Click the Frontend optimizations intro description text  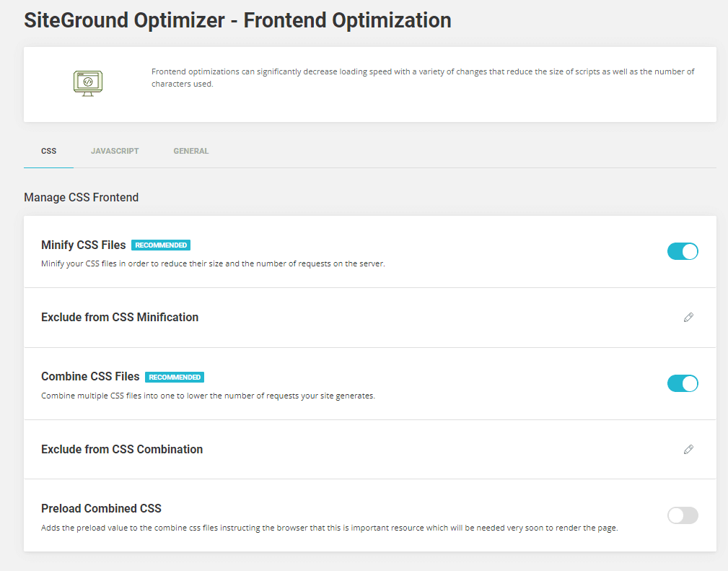click(x=423, y=77)
